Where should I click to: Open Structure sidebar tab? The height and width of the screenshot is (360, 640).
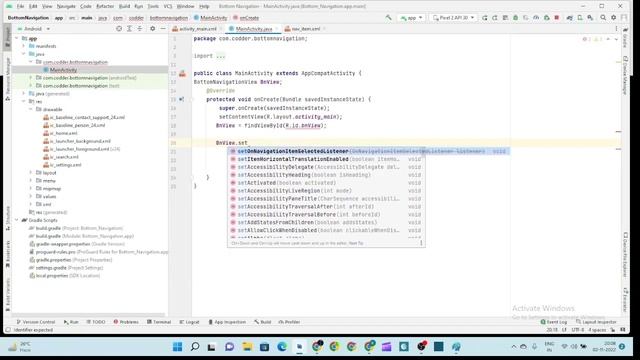(x=7, y=218)
